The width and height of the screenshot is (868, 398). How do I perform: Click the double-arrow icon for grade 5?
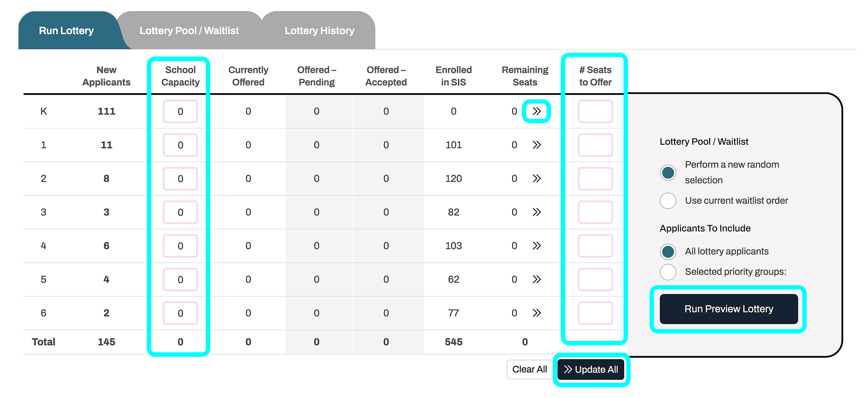(537, 279)
